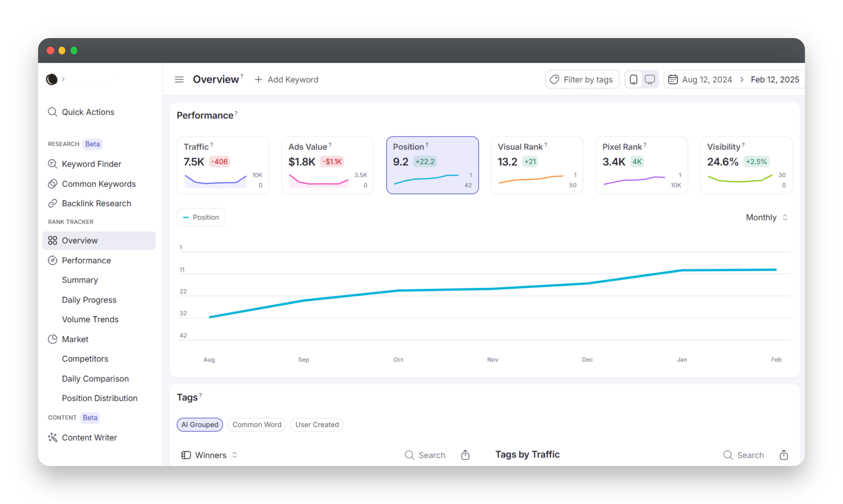The width and height of the screenshot is (843, 504).
Task: Click Filter by tags button
Action: [582, 80]
